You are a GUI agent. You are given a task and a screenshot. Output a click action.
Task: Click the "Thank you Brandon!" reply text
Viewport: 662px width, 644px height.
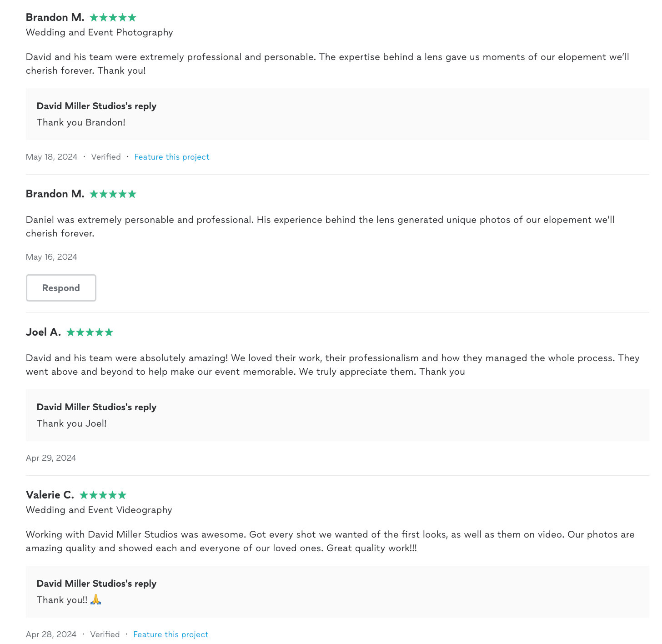pyautogui.click(x=81, y=122)
